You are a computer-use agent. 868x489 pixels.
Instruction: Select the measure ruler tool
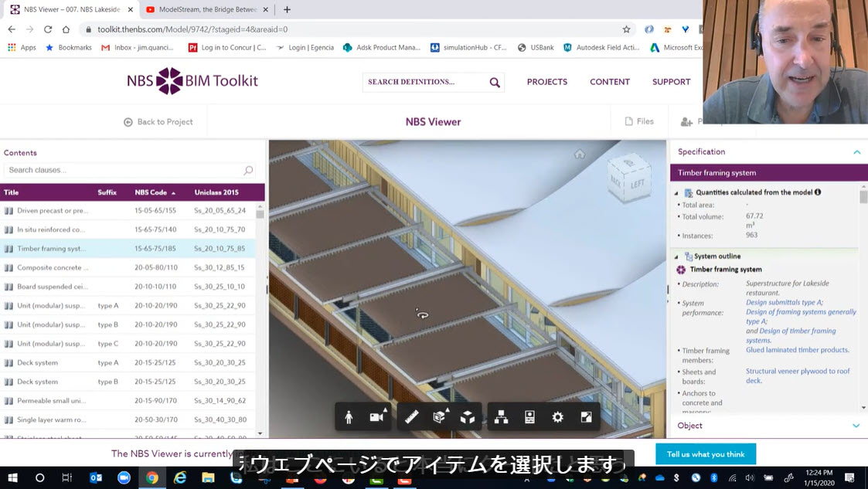(411, 417)
